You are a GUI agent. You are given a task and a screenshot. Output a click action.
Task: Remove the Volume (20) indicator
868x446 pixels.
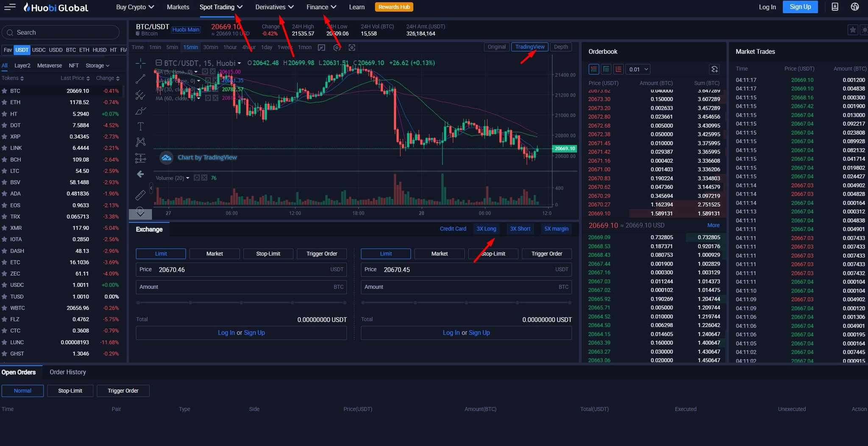[204, 178]
